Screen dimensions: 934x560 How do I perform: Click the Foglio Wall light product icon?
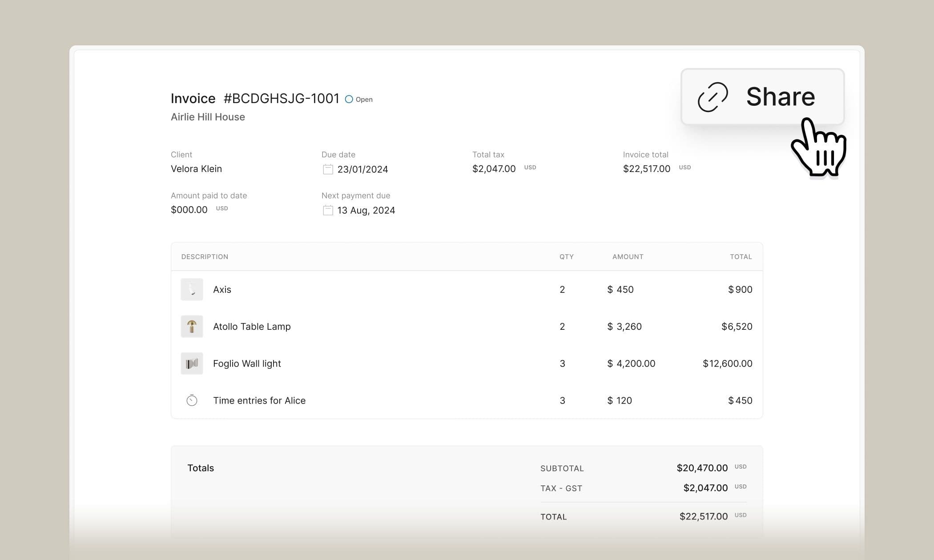(x=191, y=364)
